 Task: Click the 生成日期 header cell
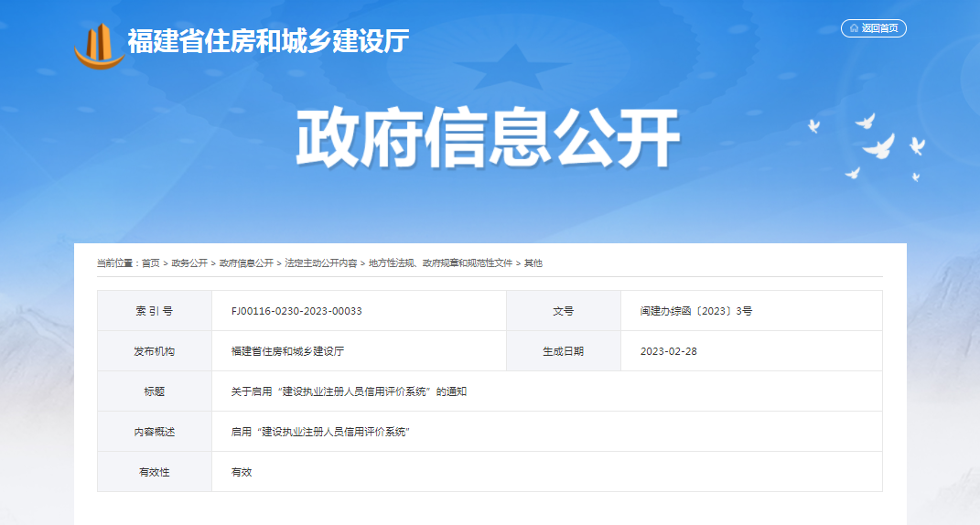[x=563, y=351]
